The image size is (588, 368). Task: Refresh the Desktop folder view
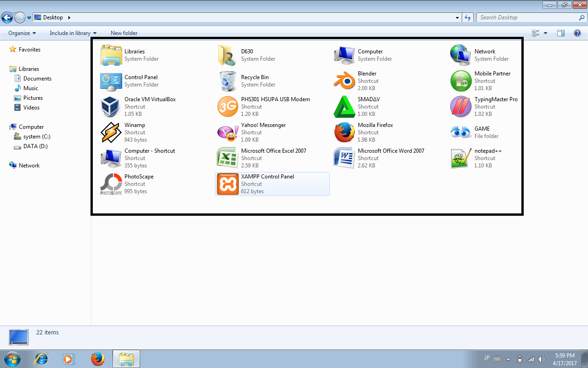[x=468, y=17]
